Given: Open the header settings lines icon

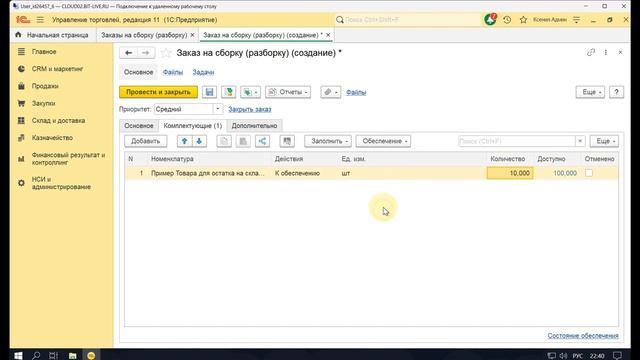Looking at the screenshot, I should point(576,20).
